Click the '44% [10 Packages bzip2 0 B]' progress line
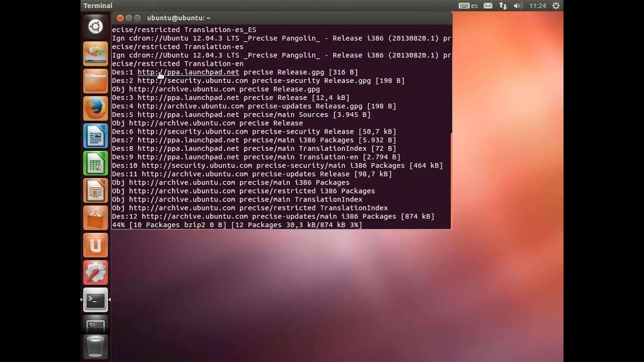 pyautogui.click(x=237, y=225)
